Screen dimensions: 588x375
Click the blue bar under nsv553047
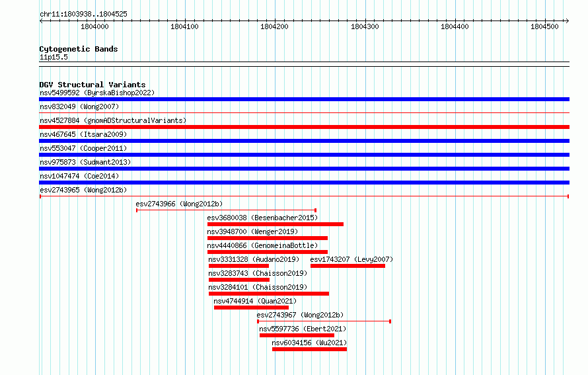pyautogui.click(x=304, y=155)
